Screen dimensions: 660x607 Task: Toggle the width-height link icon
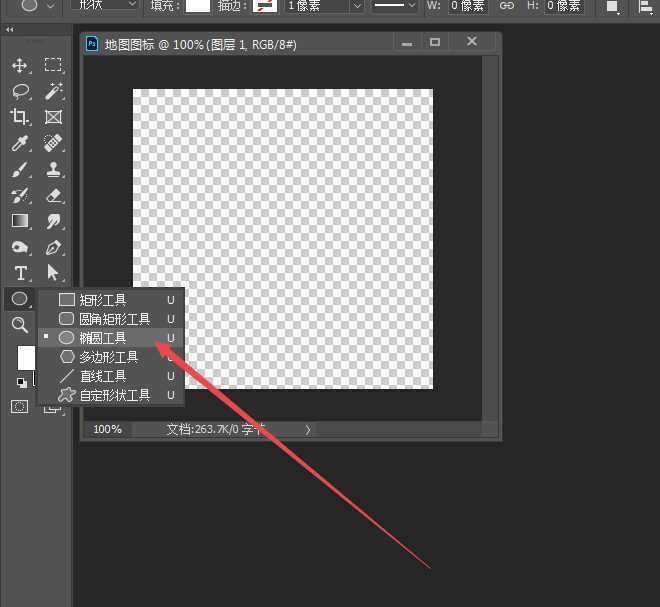pyautogui.click(x=507, y=6)
